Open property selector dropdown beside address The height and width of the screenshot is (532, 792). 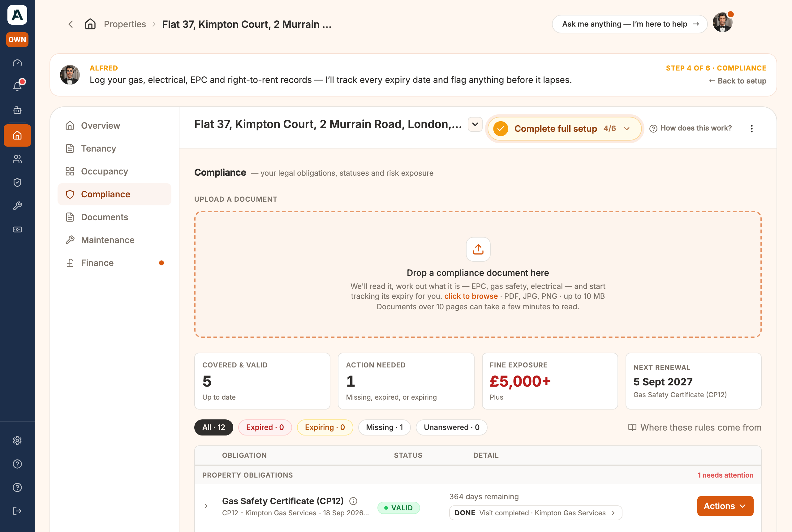point(475,125)
